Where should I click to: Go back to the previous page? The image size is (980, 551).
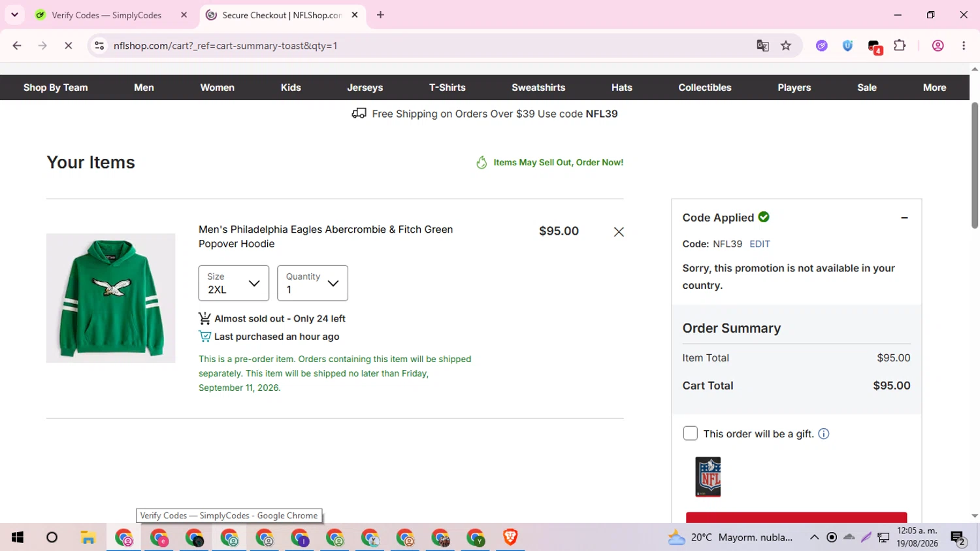pos(17,46)
